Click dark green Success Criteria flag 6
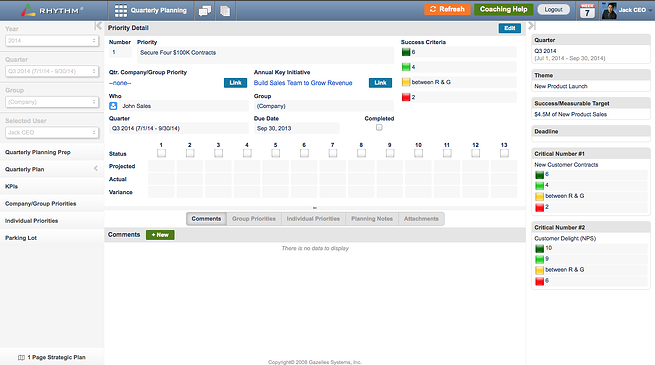 (x=406, y=52)
